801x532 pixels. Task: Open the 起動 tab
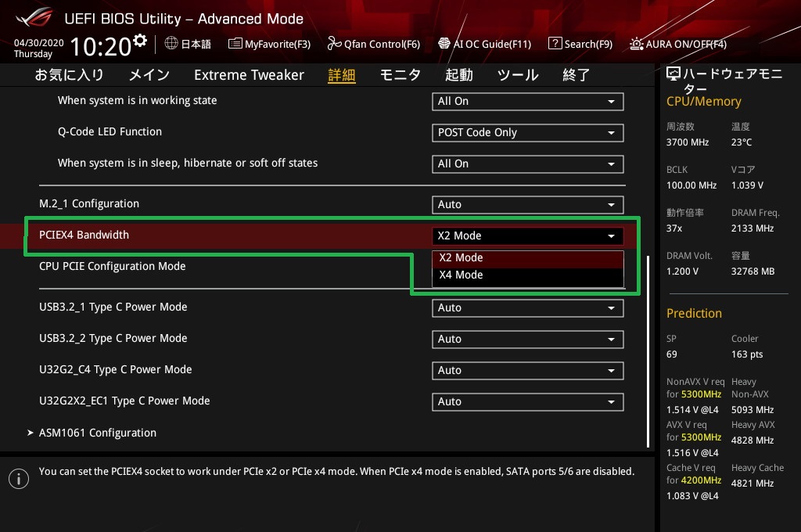pos(458,75)
